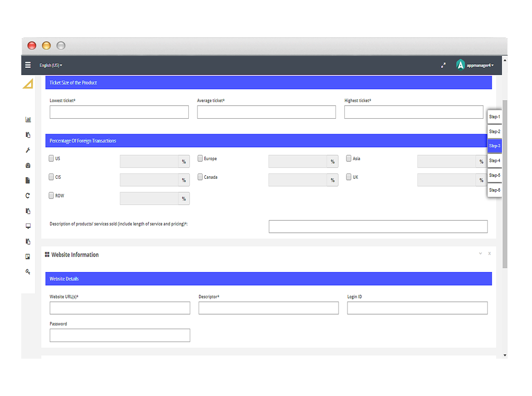This screenshot has height=396, width=532.
Task: Click the key icon in sidebar
Action: [x=27, y=271]
